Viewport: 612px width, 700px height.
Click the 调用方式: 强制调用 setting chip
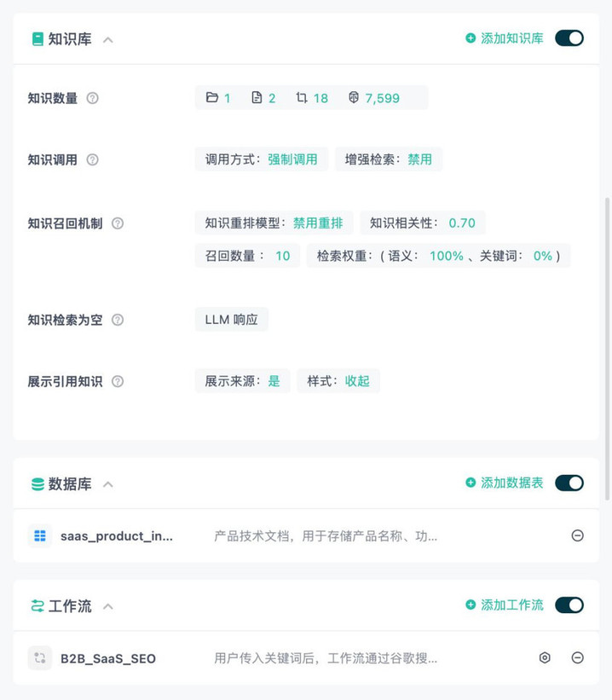262,159
